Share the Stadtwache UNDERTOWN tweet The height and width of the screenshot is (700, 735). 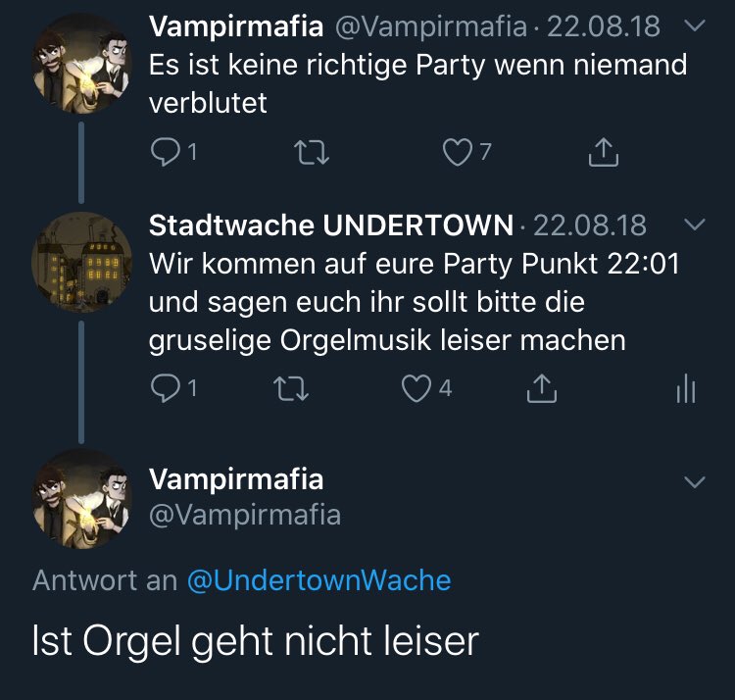[x=540, y=389]
